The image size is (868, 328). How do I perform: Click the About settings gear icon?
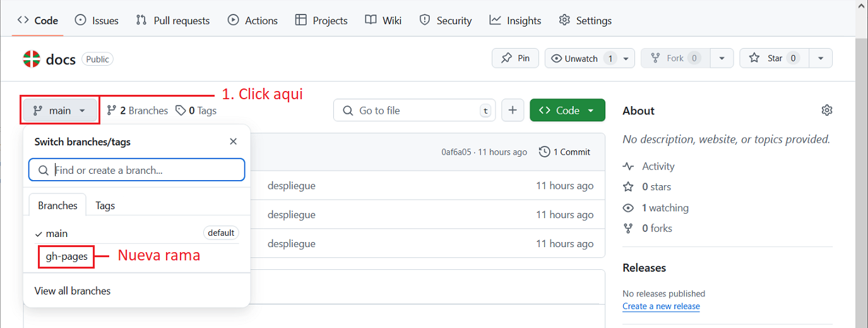[x=826, y=111]
